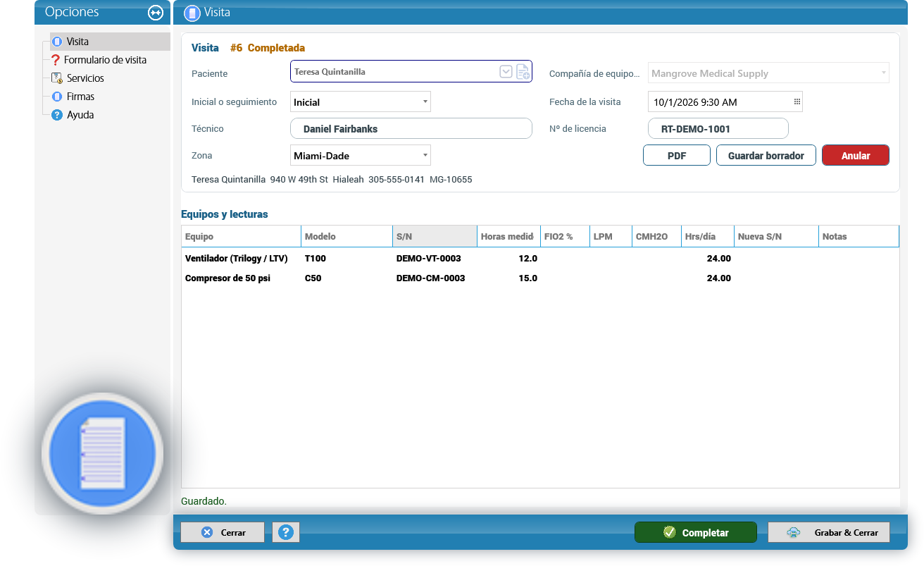Click the green Completar button
924x566 pixels.
(x=696, y=532)
